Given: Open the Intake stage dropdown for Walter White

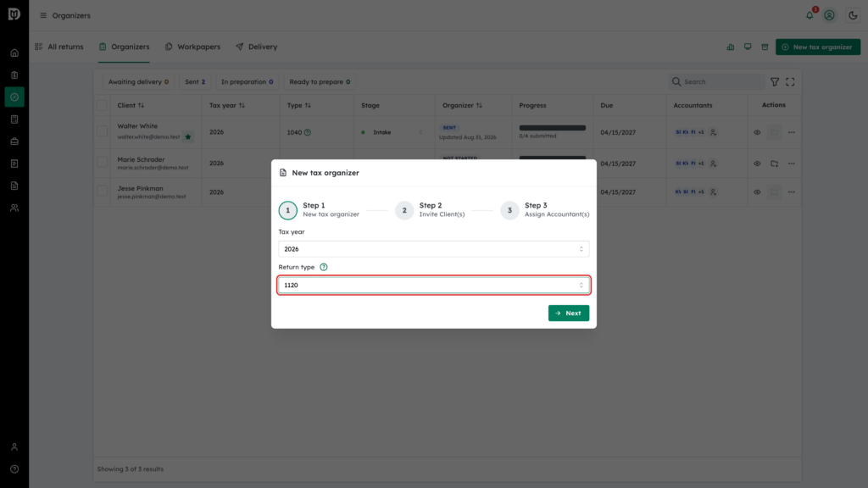Looking at the screenshot, I should [392, 132].
